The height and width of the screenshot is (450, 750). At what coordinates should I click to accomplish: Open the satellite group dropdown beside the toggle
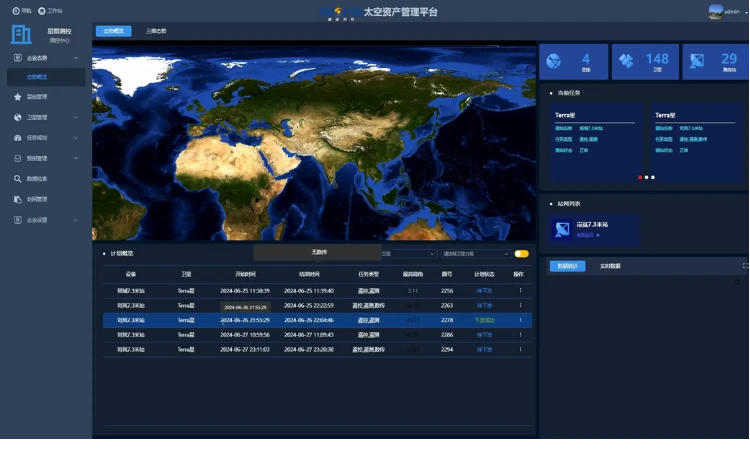476,254
